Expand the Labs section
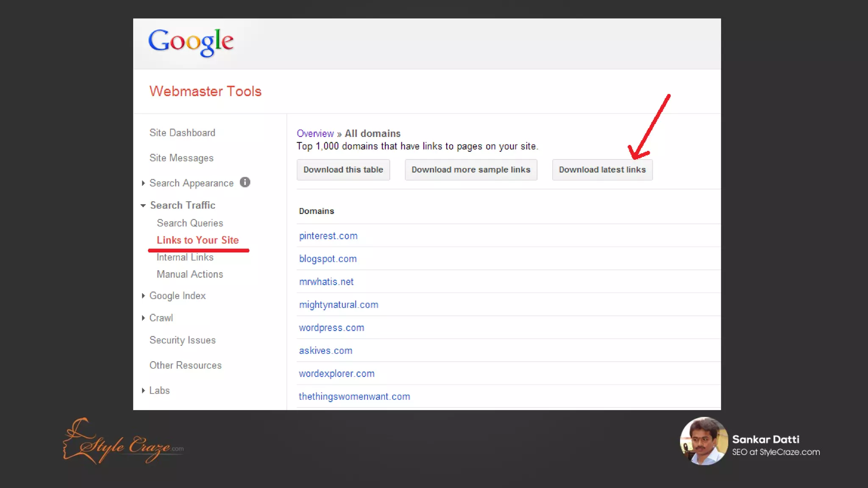Screen dimensions: 868x488 click(143, 391)
